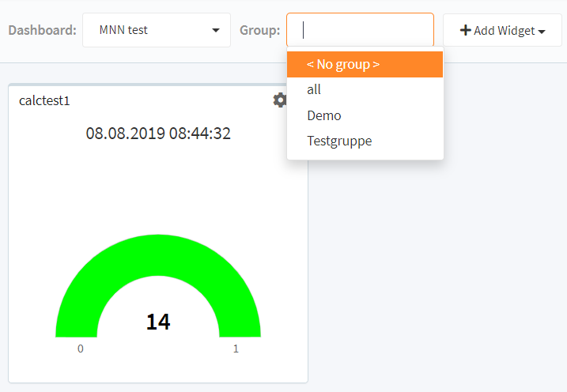This screenshot has height=392, width=567.
Task: Choose the 'all' group option
Action: tap(365, 89)
